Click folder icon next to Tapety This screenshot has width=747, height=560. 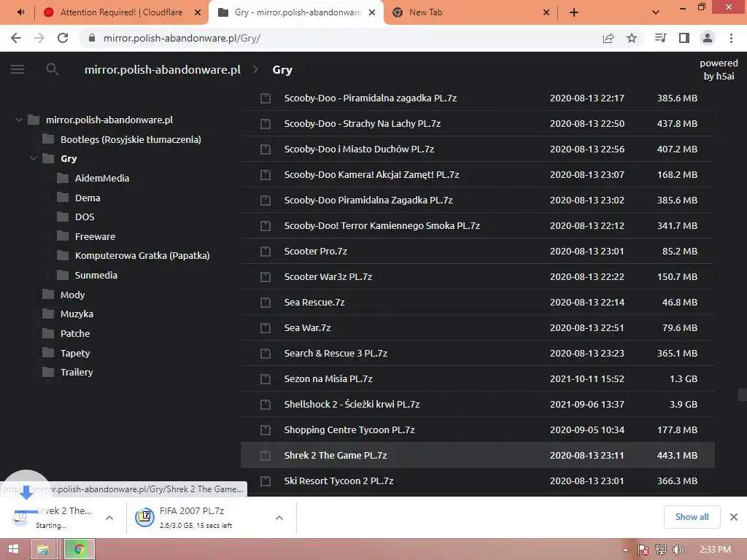48,353
